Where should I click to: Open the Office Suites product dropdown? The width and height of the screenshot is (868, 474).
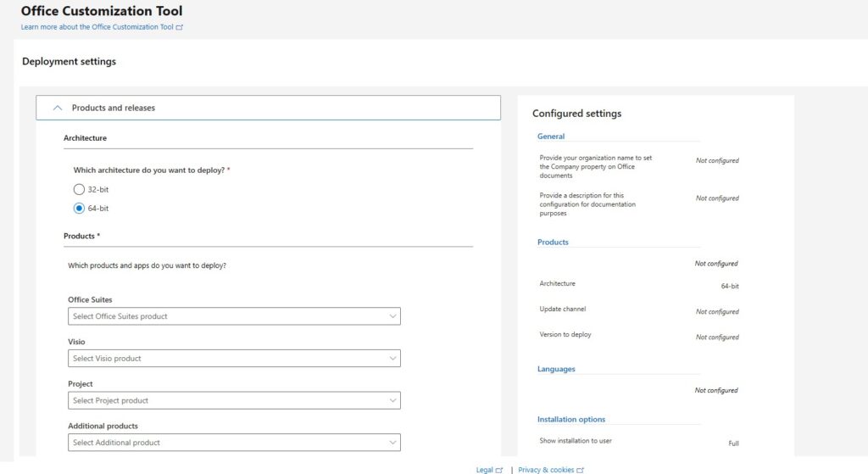coord(234,316)
